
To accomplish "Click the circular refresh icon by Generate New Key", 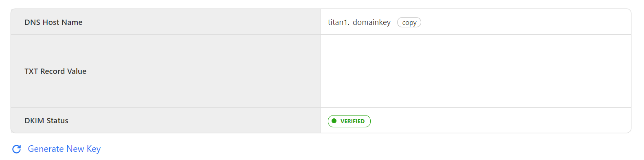I will (x=17, y=149).
